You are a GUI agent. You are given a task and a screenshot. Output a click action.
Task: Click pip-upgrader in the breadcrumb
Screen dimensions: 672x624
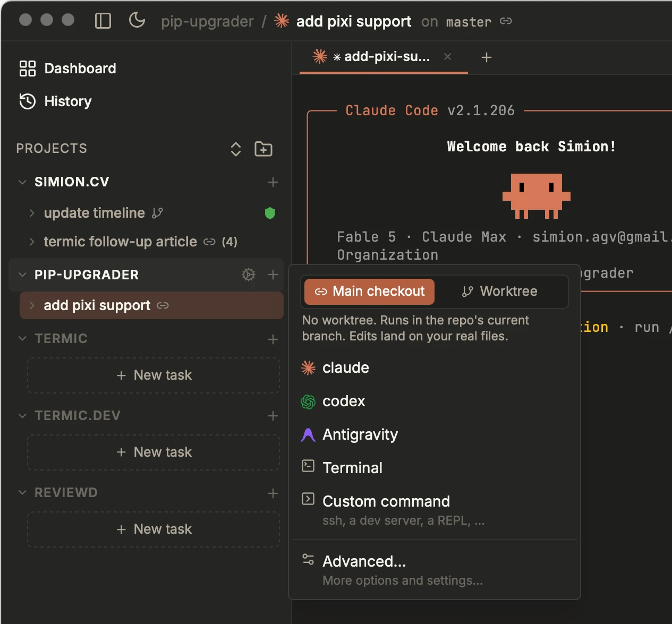pos(207,22)
